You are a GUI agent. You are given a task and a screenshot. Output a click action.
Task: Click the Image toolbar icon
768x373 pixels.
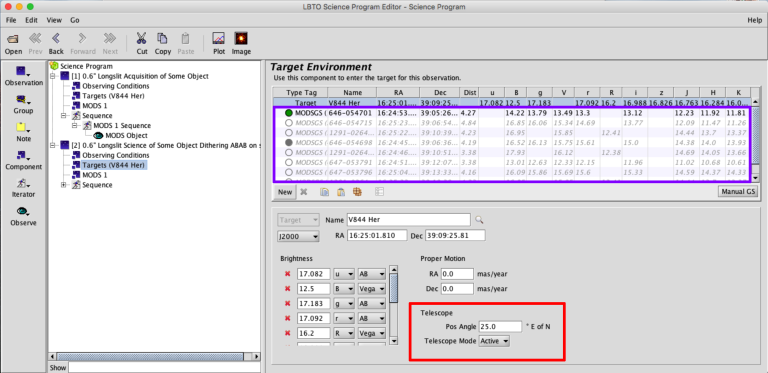click(x=241, y=44)
